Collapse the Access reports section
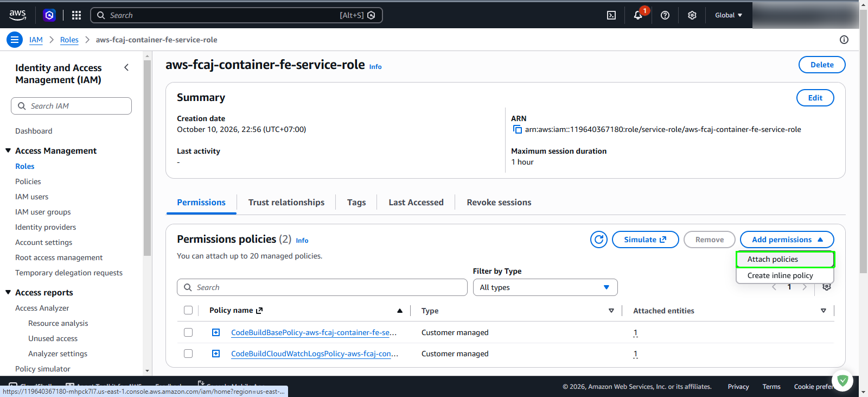Screen dimensions: 868x397 click(8, 292)
